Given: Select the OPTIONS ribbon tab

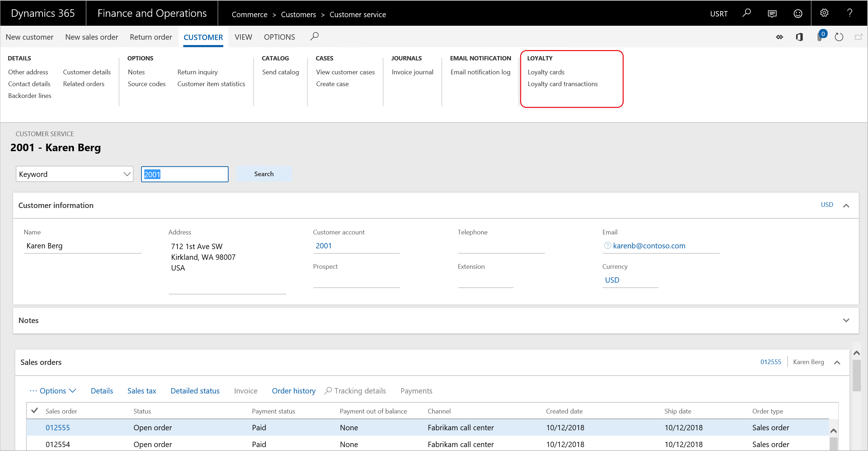Looking at the screenshot, I should (279, 37).
